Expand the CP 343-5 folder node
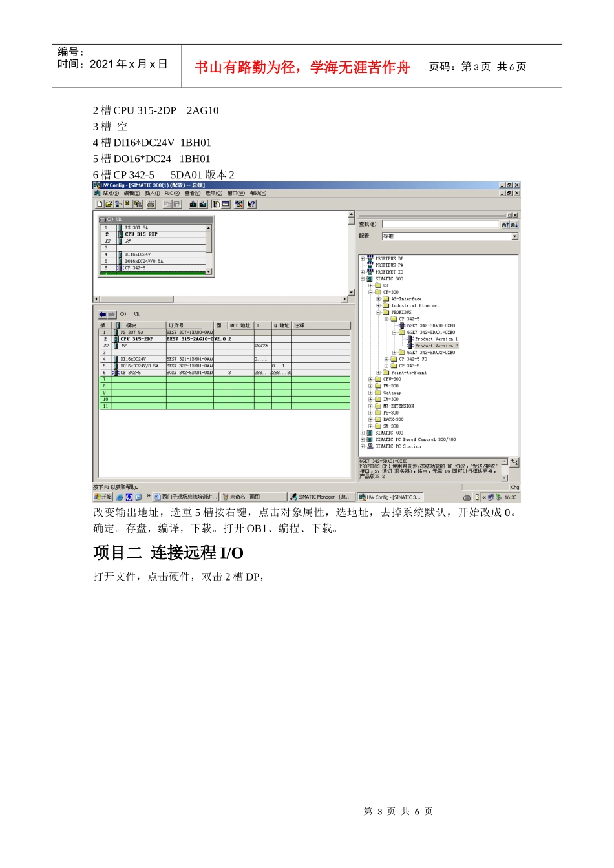The width and height of the screenshot is (614, 868). [386, 366]
